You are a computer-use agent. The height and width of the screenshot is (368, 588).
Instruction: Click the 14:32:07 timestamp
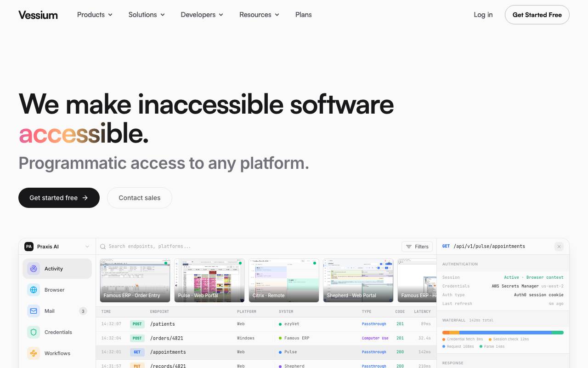click(111, 324)
